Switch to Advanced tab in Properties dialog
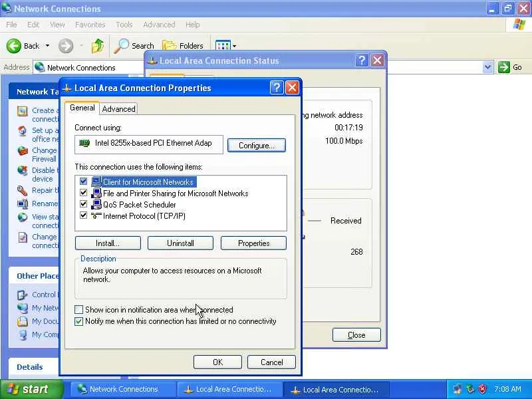Viewport: 532px width, 399px height. (x=119, y=108)
